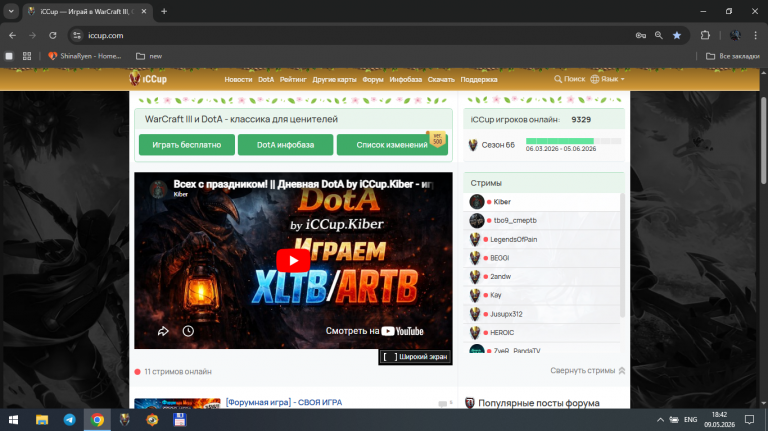768x431 pixels.
Task: Open Telegram from the taskbar
Action: point(70,420)
